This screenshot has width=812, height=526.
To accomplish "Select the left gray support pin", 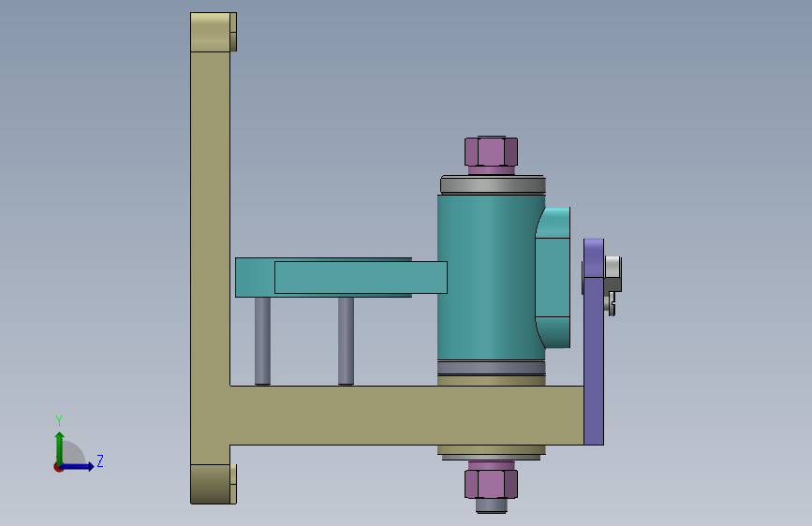I will click(x=262, y=341).
